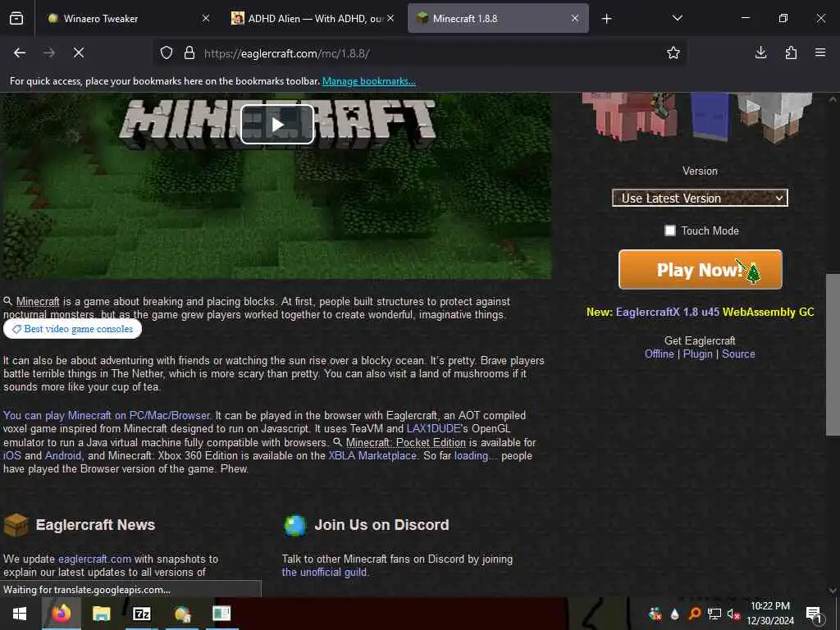Select the Minecraft 1.8.8 tab
The width and height of the screenshot is (840, 630).
tap(498, 18)
